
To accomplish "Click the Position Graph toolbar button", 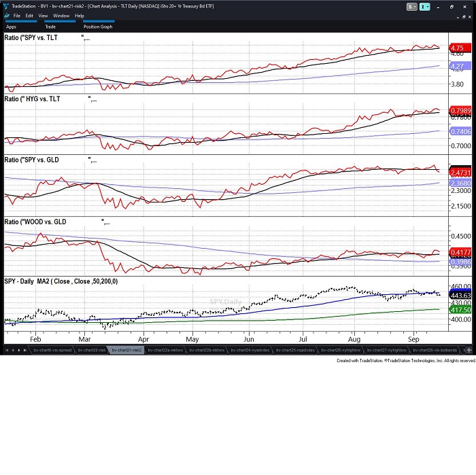I will point(98,27).
